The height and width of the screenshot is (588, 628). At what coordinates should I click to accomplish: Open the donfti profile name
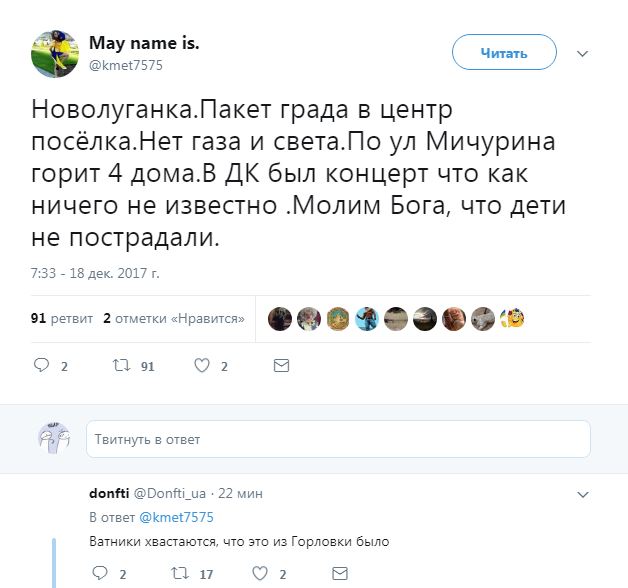[107, 494]
